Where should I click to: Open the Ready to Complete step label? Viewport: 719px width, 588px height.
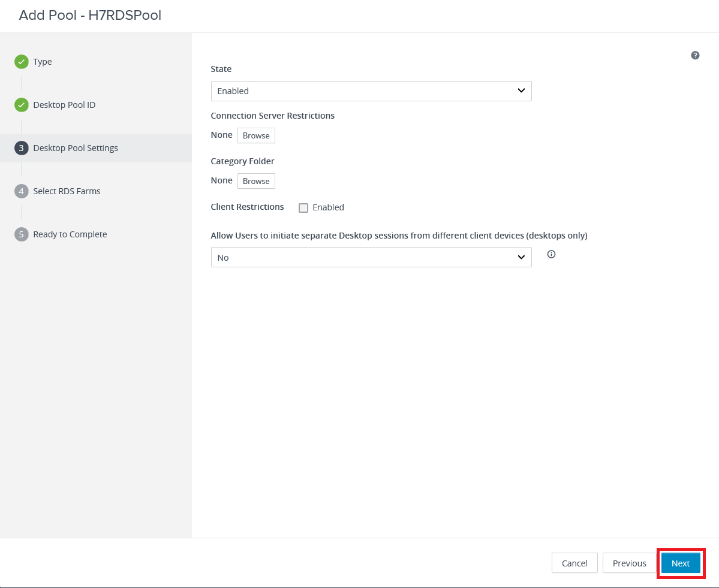coord(70,234)
